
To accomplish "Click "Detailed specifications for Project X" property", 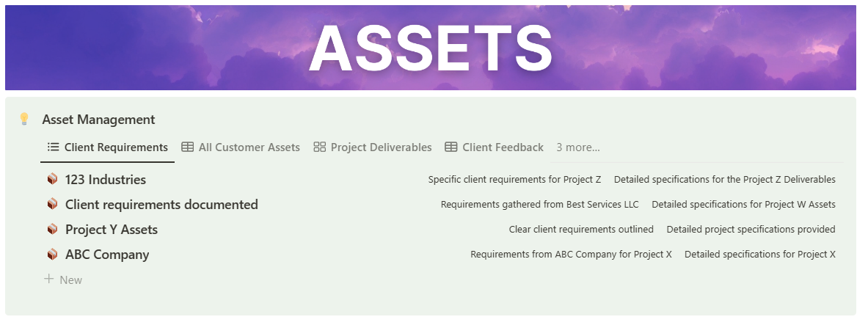I will (x=759, y=255).
